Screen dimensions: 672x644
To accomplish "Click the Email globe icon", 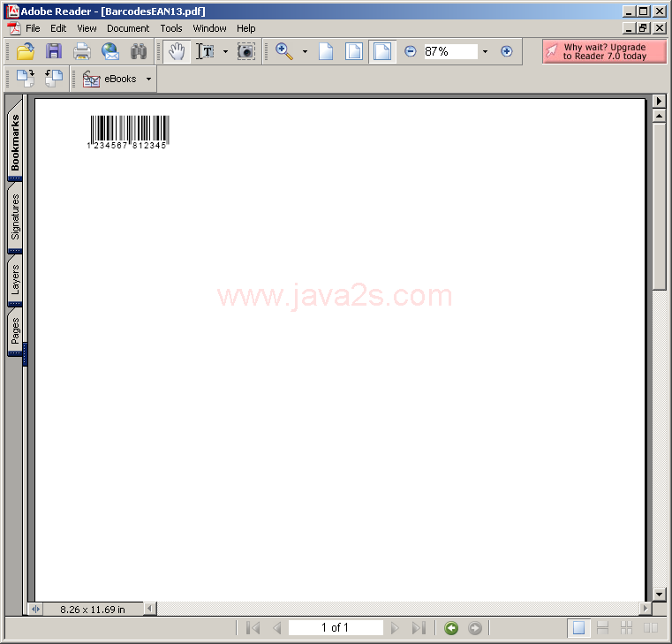I will pos(110,51).
